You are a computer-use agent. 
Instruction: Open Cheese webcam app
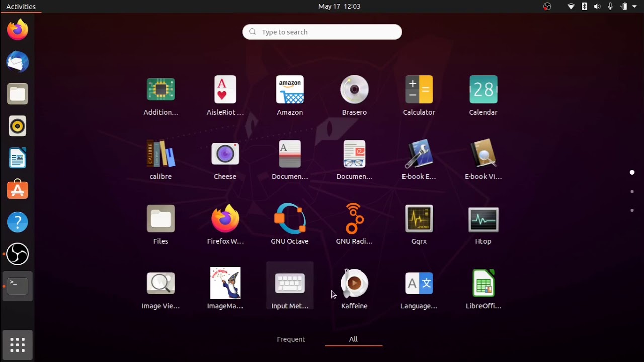(225, 154)
